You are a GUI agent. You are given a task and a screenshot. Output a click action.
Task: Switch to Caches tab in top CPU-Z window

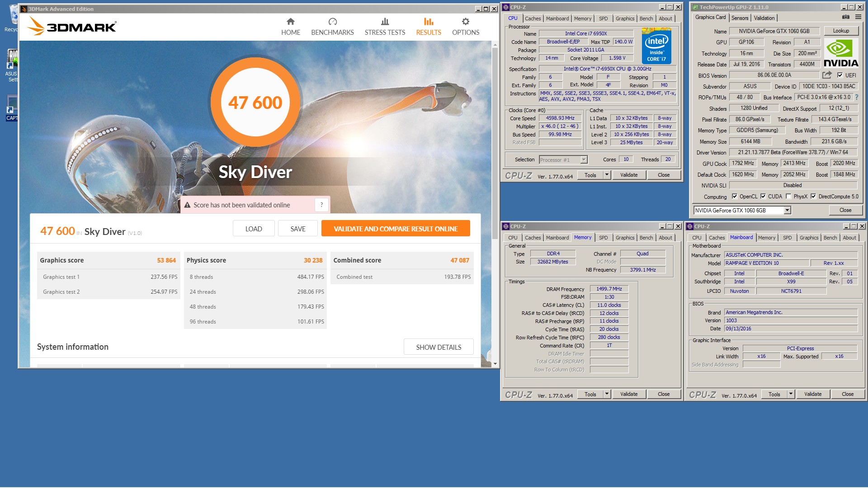533,19
